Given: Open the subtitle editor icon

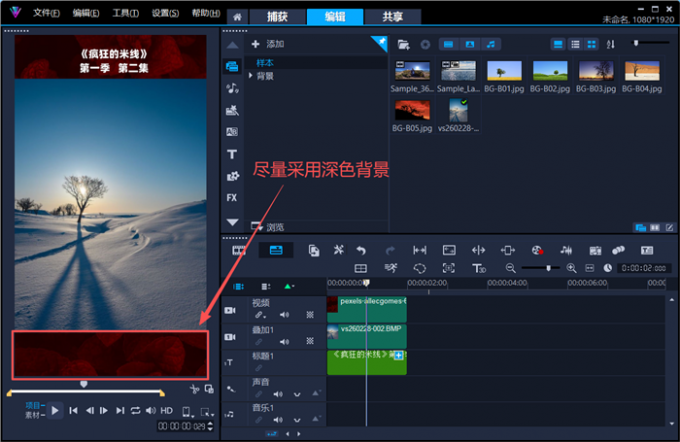Looking at the screenshot, I should [x=647, y=250].
